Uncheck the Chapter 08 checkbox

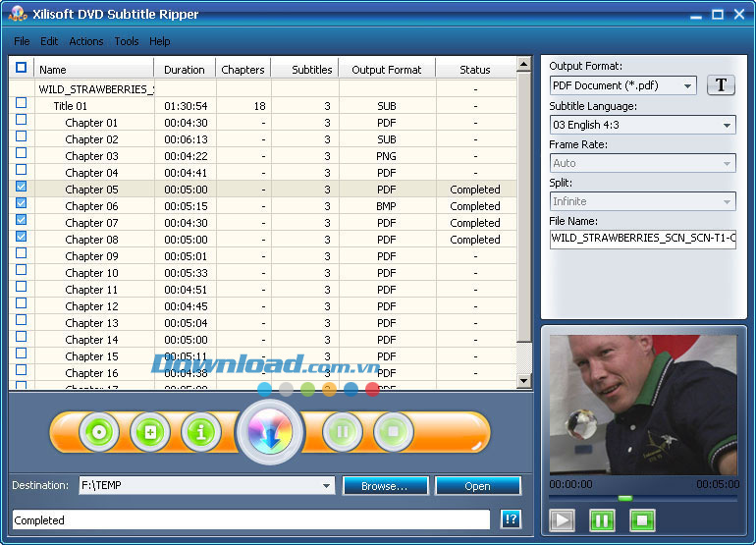(x=22, y=237)
